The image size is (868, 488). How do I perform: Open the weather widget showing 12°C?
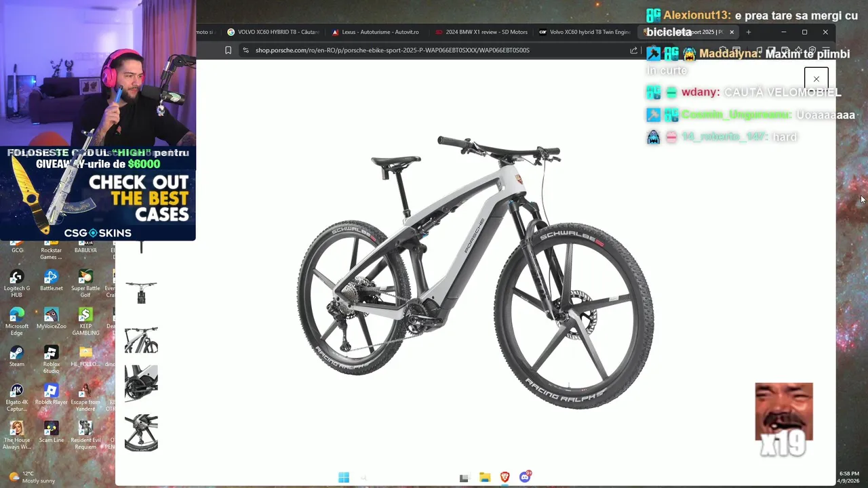tap(33, 477)
